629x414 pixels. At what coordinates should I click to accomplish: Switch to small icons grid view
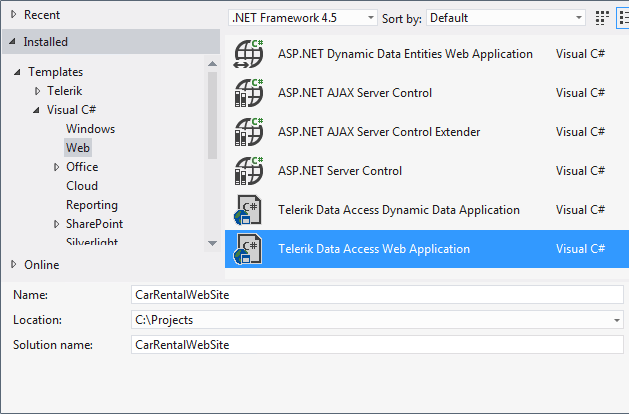click(x=602, y=18)
